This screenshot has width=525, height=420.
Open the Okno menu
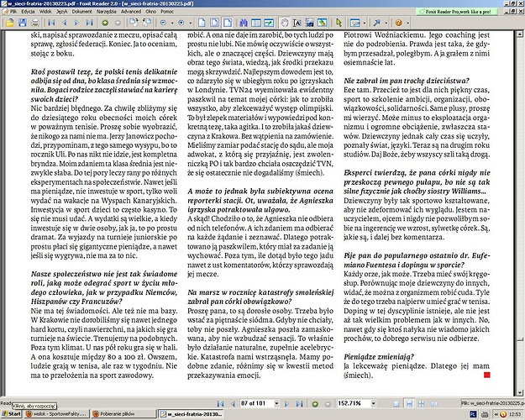[150, 12]
